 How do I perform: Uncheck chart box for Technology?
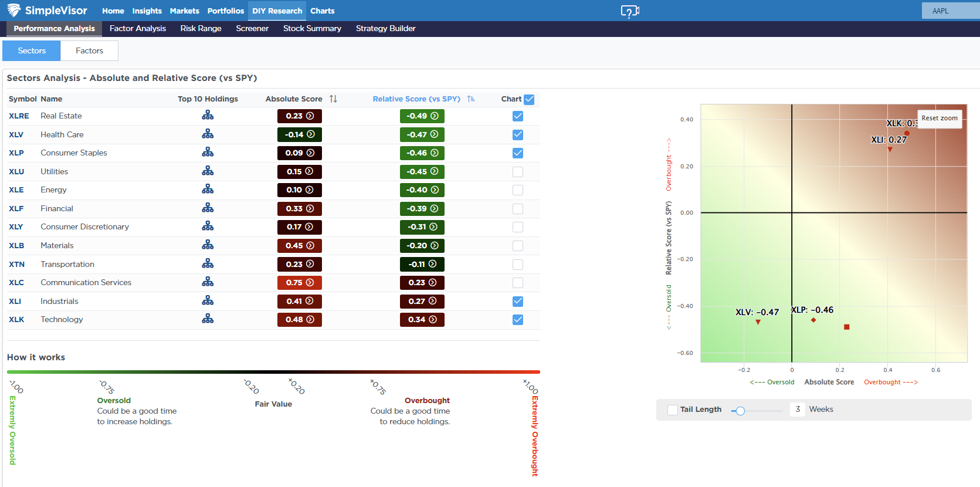518,320
